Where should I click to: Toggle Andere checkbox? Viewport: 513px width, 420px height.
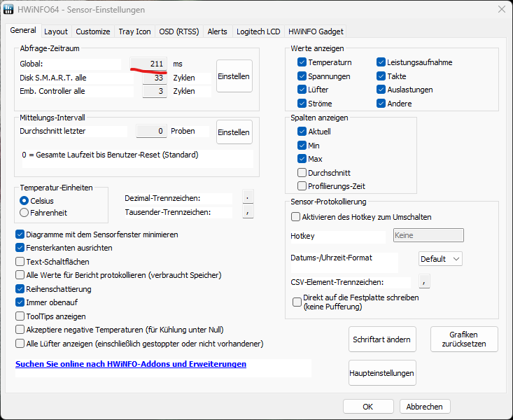381,104
